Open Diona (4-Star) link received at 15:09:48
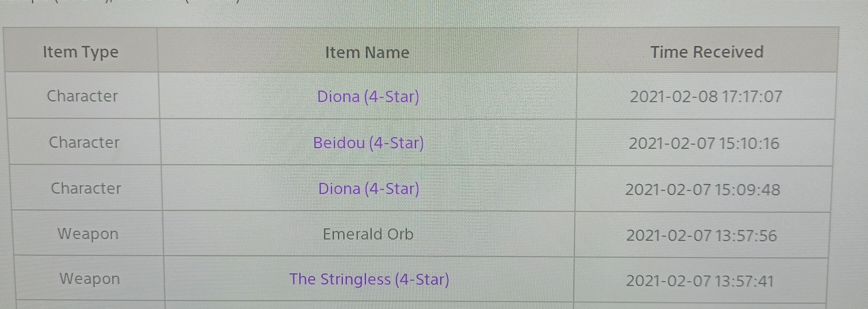 point(368,189)
